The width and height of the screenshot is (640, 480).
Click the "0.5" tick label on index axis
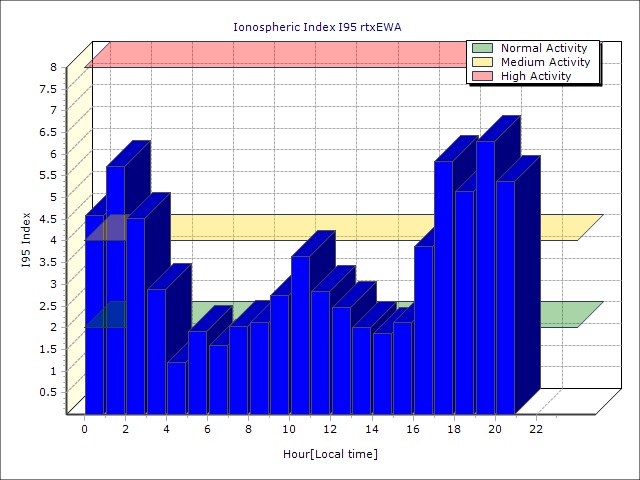point(48,392)
